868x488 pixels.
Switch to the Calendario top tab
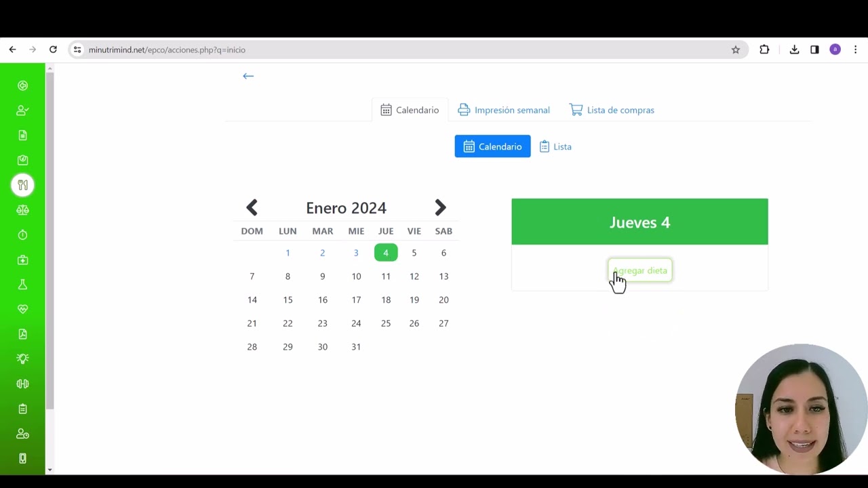410,110
